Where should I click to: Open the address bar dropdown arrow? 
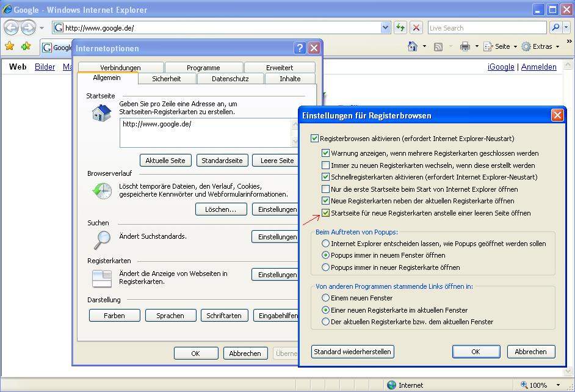click(x=385, y=27)
